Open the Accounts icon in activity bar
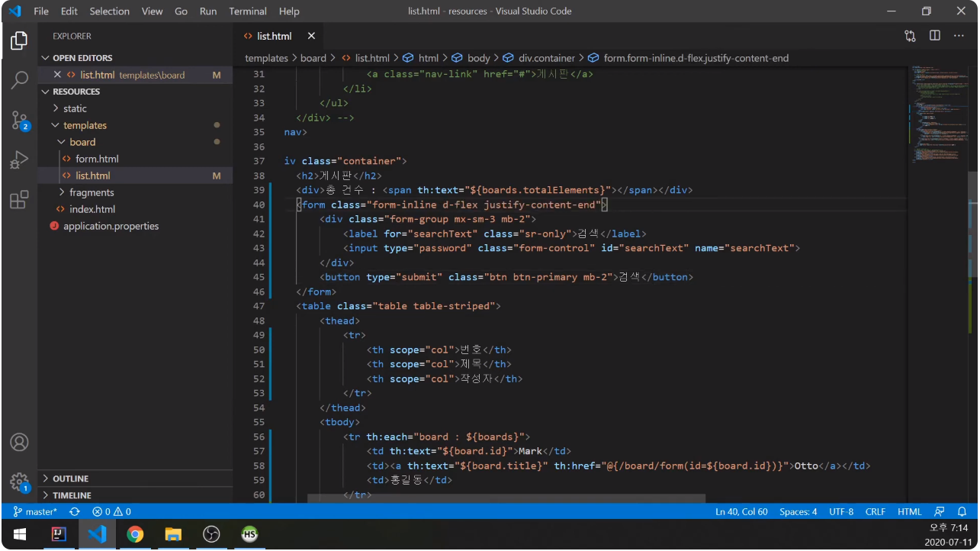 point(19,442)
